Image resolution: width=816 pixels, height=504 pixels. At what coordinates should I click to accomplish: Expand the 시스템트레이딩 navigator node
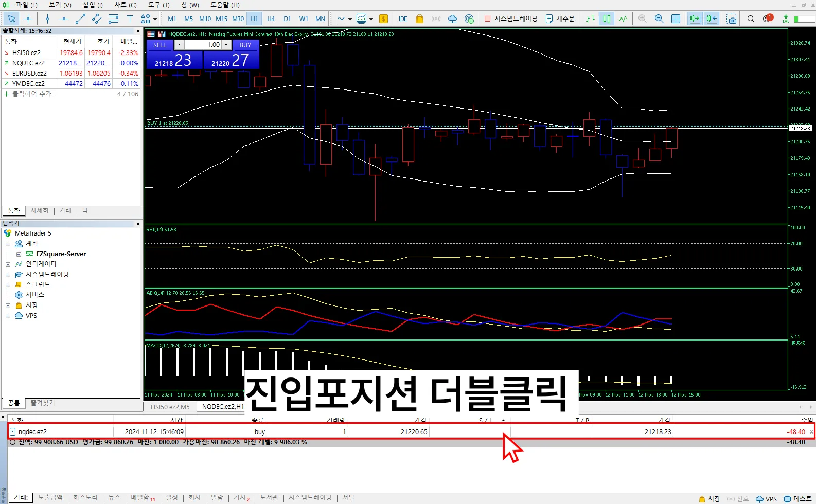tap(8, 275)
